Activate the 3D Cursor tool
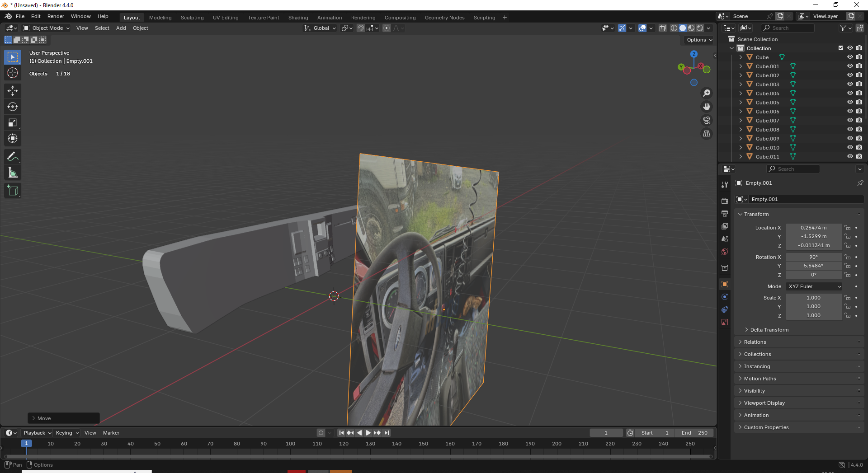The width and height of the screenshot is (868, 473). click(x=13, y=73)
